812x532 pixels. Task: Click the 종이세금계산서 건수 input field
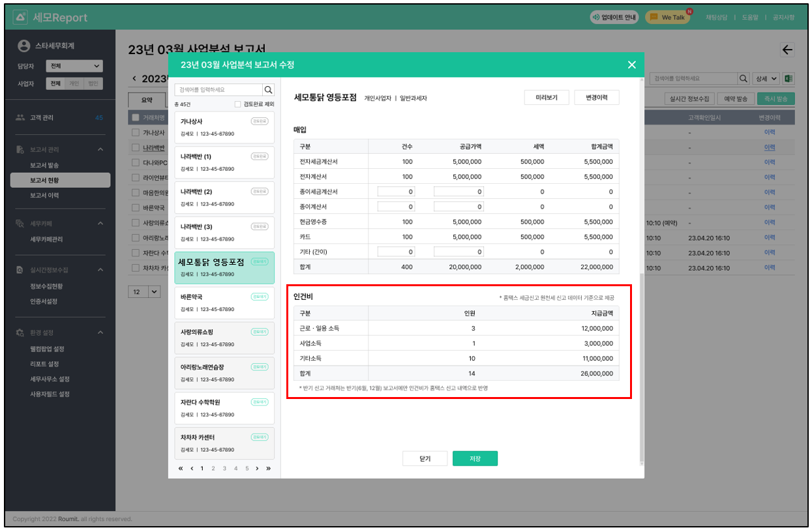click(x=396, y=192)
